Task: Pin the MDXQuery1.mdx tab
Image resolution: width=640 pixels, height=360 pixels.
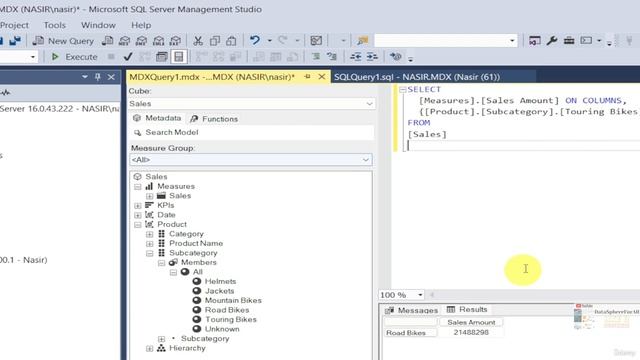Action: click(x=307, y=77)
